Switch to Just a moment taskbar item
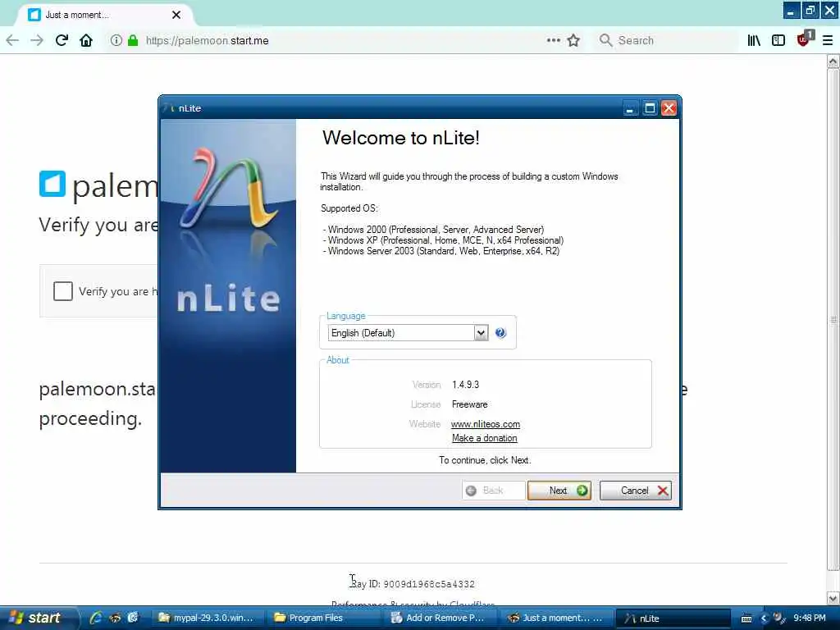The image size is (840, 630). [x=555, y=618]
